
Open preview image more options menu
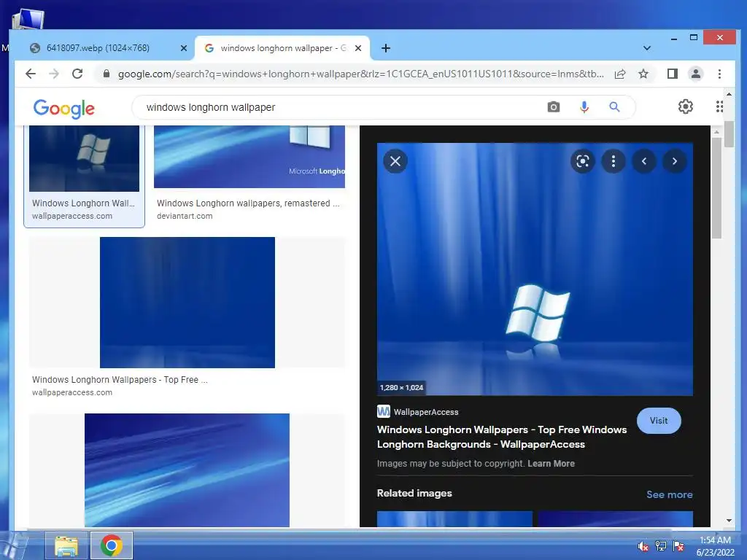(x=613, y=161)
